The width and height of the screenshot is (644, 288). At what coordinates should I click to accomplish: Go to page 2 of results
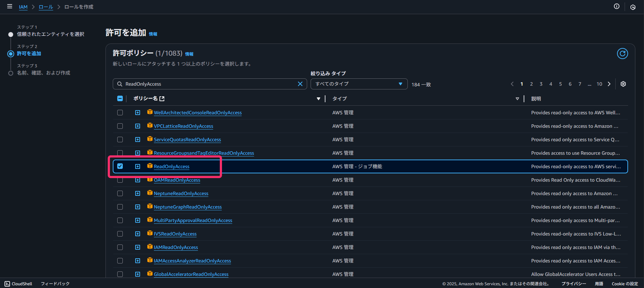(x=531, y=84)
